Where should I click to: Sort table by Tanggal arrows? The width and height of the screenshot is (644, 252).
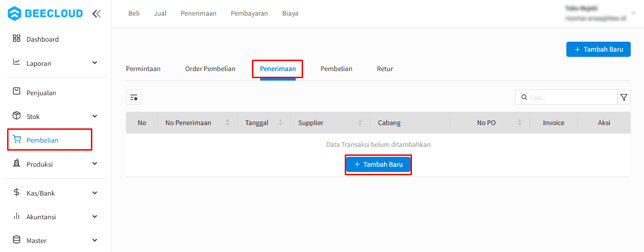point(280,123)
